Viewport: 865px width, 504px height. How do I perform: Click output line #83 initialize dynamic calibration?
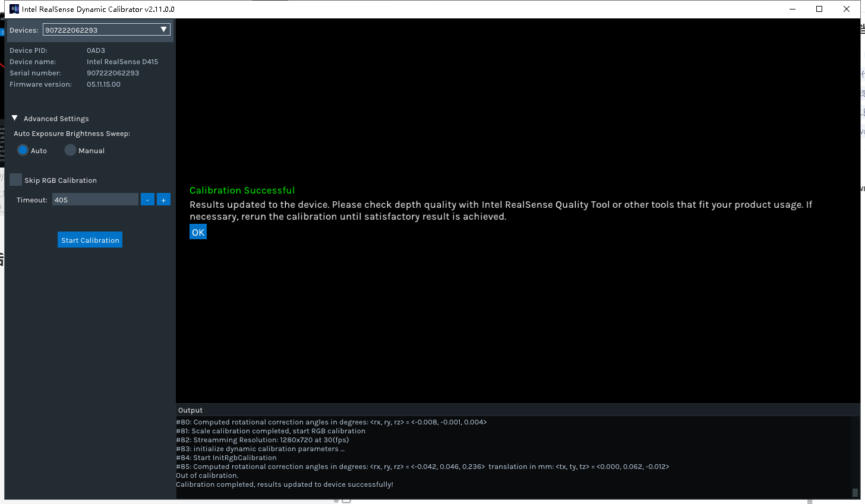(x=260, y=449)
